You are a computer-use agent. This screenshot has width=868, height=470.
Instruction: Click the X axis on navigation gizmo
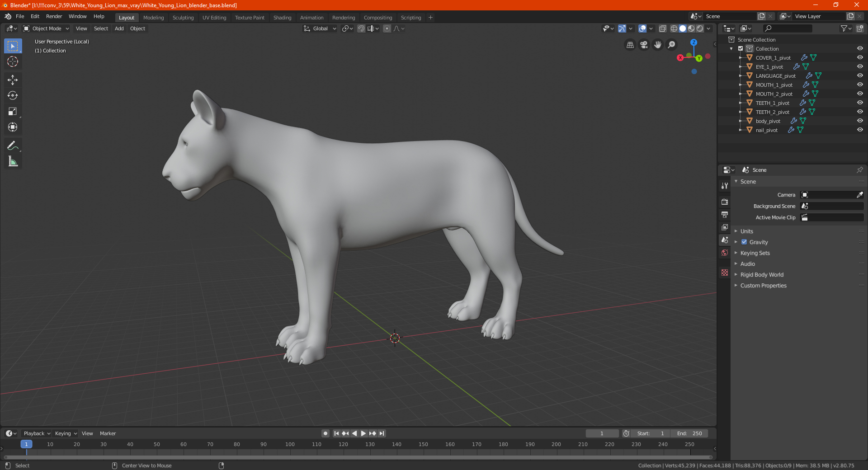click(680, 58)
